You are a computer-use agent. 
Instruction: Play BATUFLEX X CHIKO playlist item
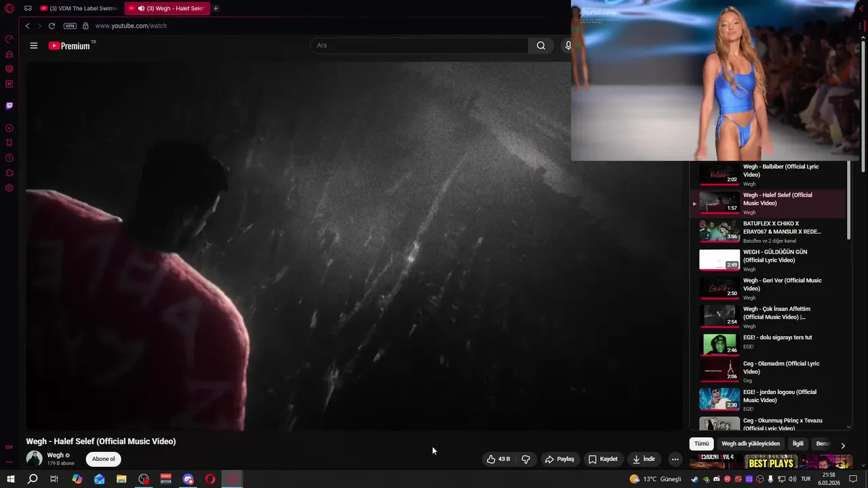tap(768, 231)
